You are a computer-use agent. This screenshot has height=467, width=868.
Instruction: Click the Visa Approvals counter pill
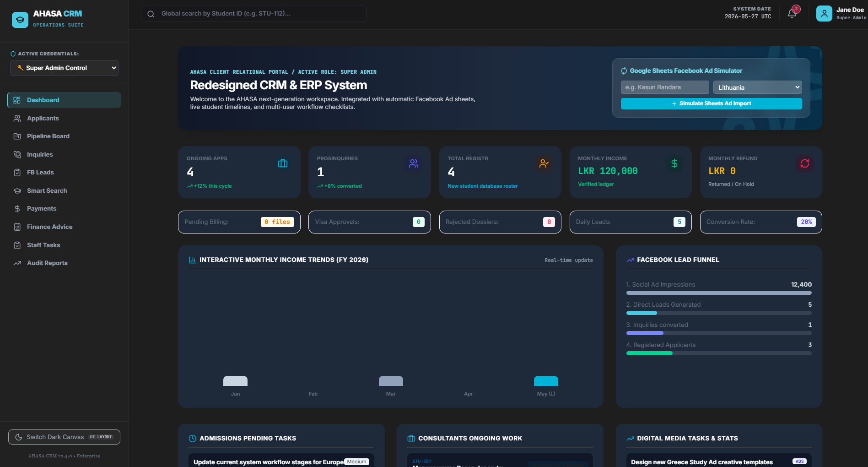pos(419,222)
